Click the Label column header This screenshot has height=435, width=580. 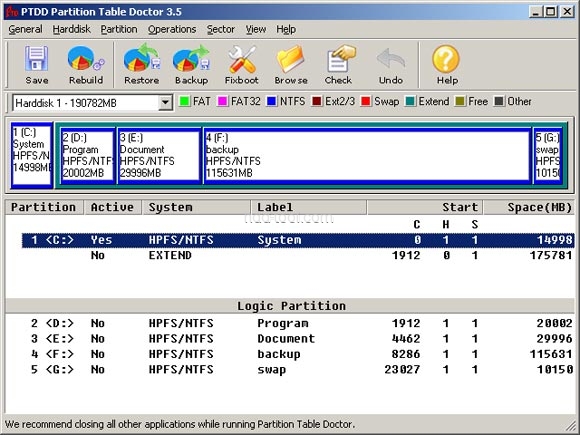click(x=308, y=207)
